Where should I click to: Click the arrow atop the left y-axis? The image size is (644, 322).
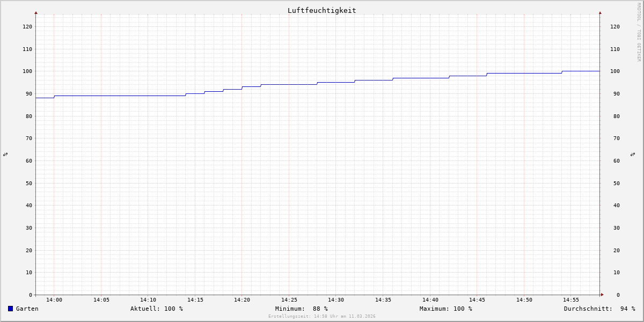pyautogui.click(x=36, y=12)
